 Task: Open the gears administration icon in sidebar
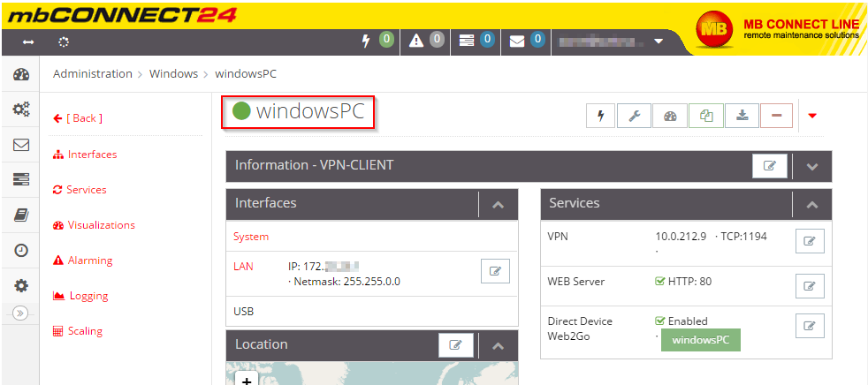[21, 109]
